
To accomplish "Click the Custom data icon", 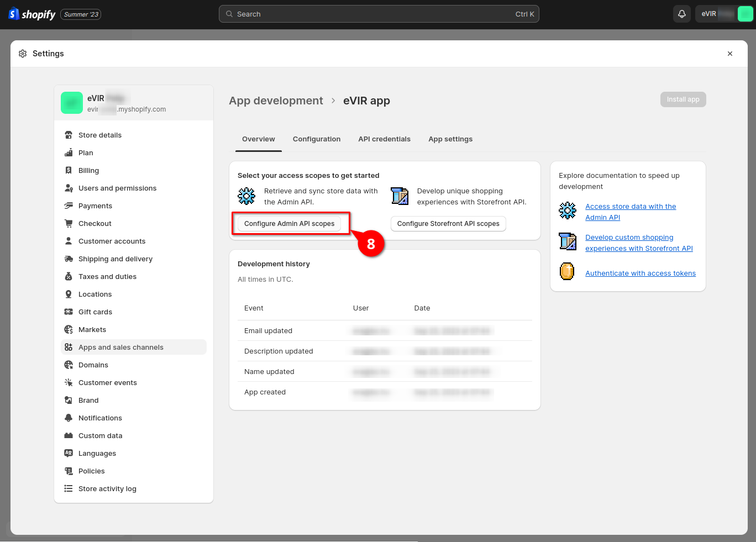I will click(69, 435).
